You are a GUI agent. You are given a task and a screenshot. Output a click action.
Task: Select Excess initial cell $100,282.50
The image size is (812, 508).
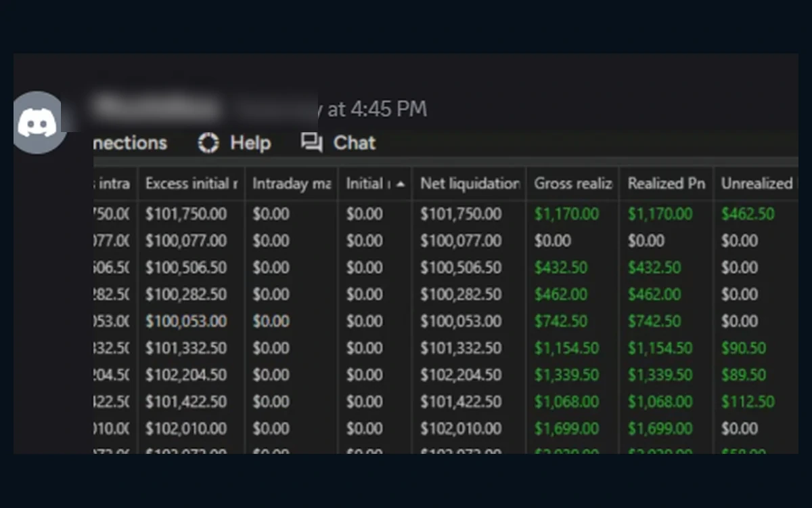tap(186, 295)
